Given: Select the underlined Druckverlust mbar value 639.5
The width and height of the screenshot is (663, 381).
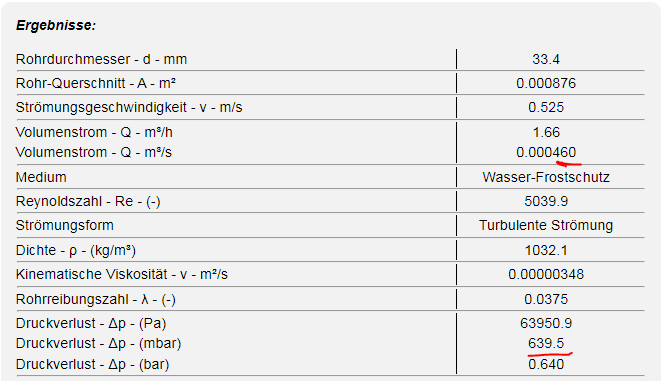Looking at the screenshot, I should (x=546, y=343).
